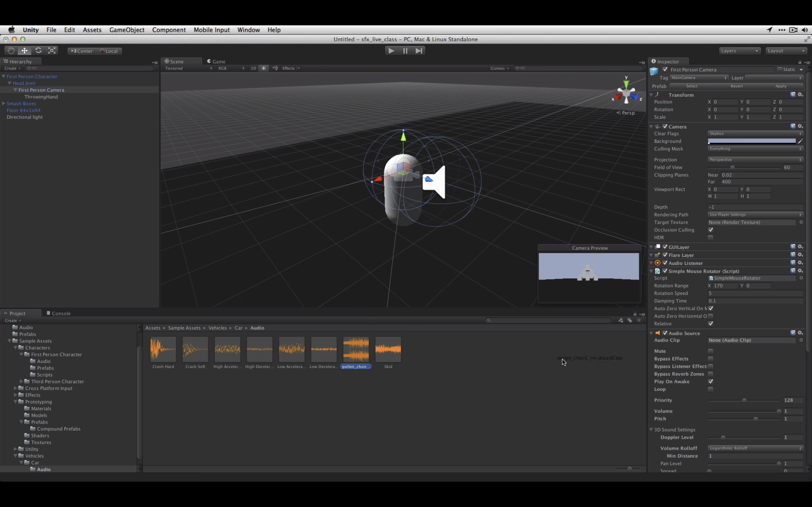The image size is (812, 507).
Task: Click the prefab Apply button
Action: pyautogui.click(x=782, y=86)
